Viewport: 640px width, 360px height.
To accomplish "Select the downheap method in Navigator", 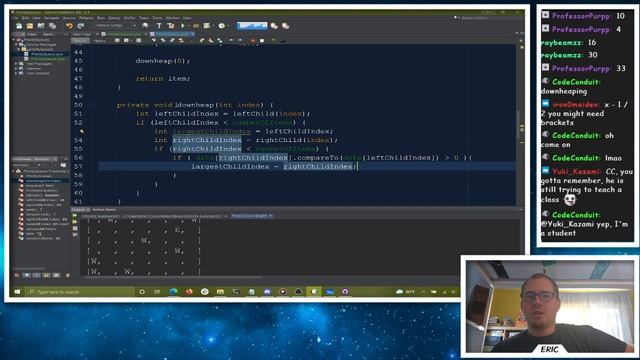I will coord(43,180).
